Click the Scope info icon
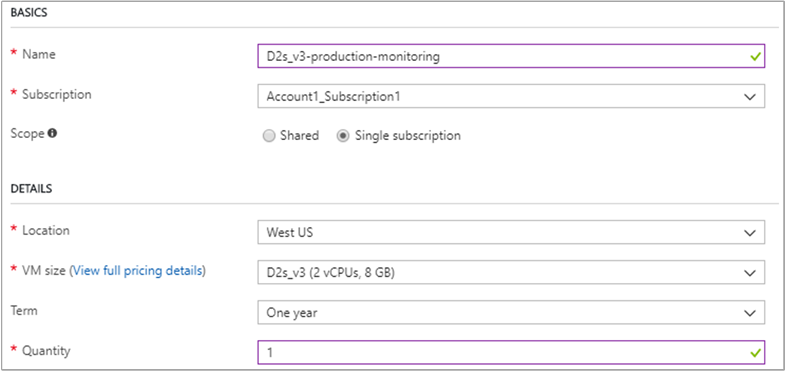 (x=52, y=134)
